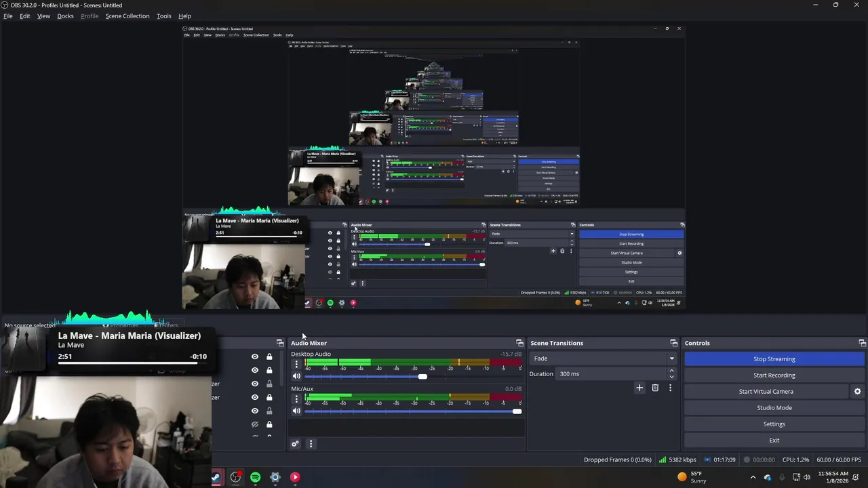Viewport: 868px width, 488px height.
Task: Click the green bitrate signal bars icon
Action: pos(662,460)
